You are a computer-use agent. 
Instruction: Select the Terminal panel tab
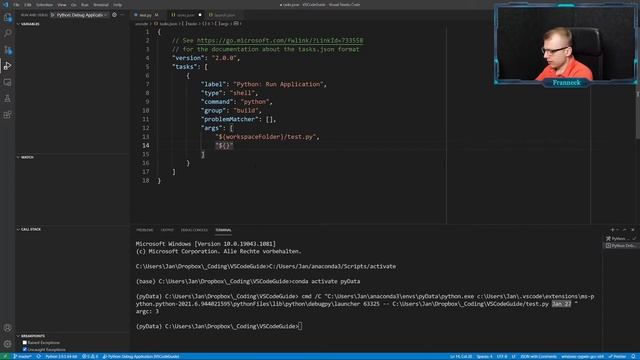223,230
